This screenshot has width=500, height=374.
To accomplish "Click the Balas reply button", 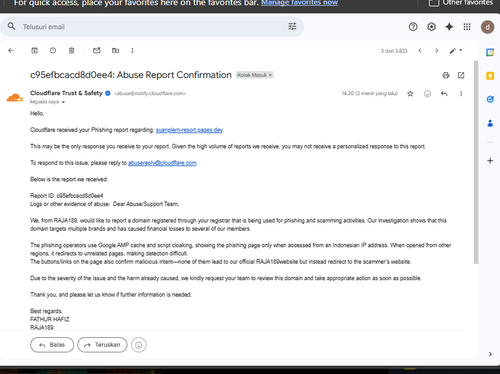I will (x=52, y=345).
